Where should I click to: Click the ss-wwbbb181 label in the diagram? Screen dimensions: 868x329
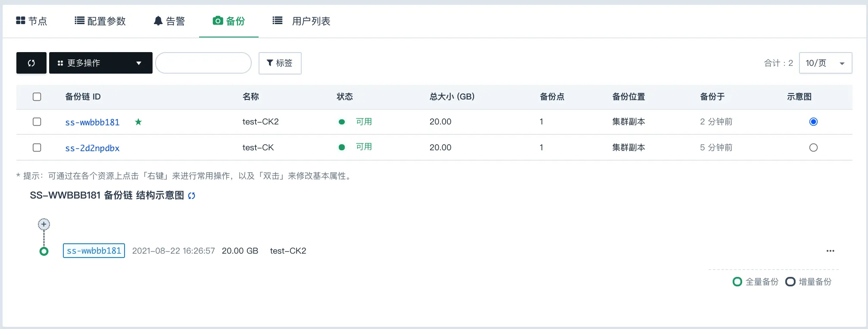tap(94, 251)
